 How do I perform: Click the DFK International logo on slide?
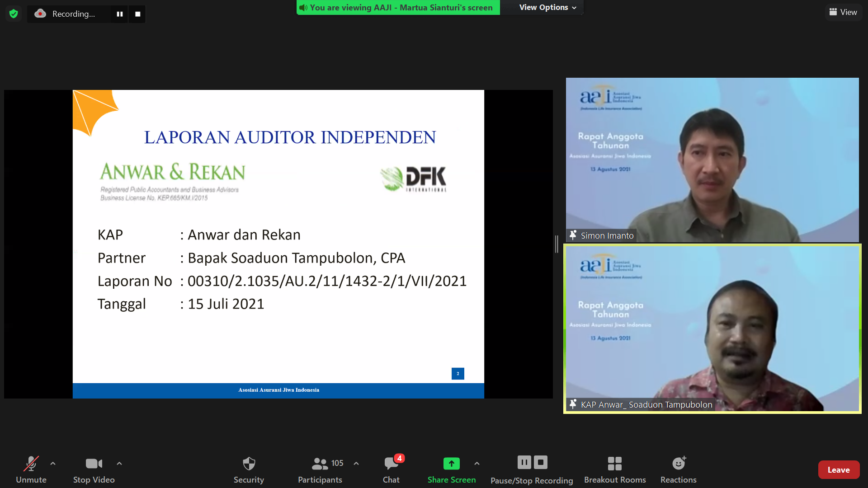point(413,179)
